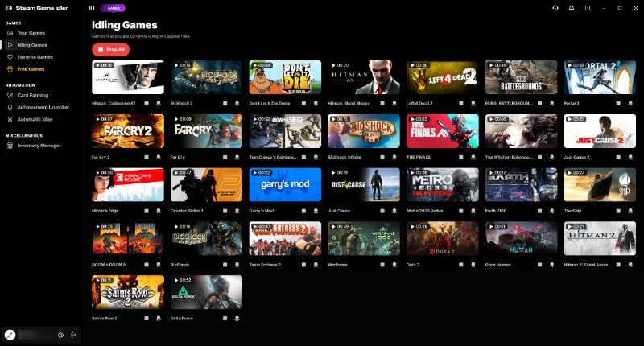This screenshot has height=346, width=644.
Task: Stop idling Left 4 Dead 2 via square icon
Action: point(461,104)
